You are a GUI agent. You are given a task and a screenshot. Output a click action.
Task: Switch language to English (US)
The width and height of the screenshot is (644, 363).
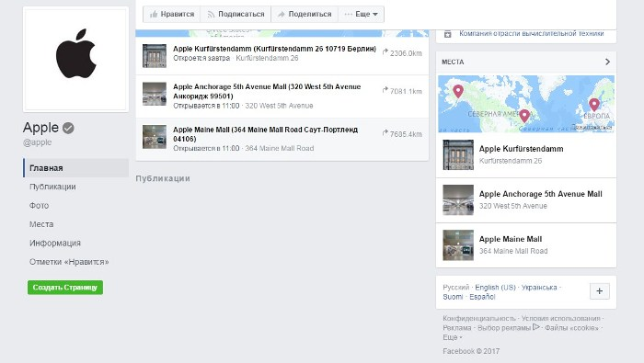point(495,287)
